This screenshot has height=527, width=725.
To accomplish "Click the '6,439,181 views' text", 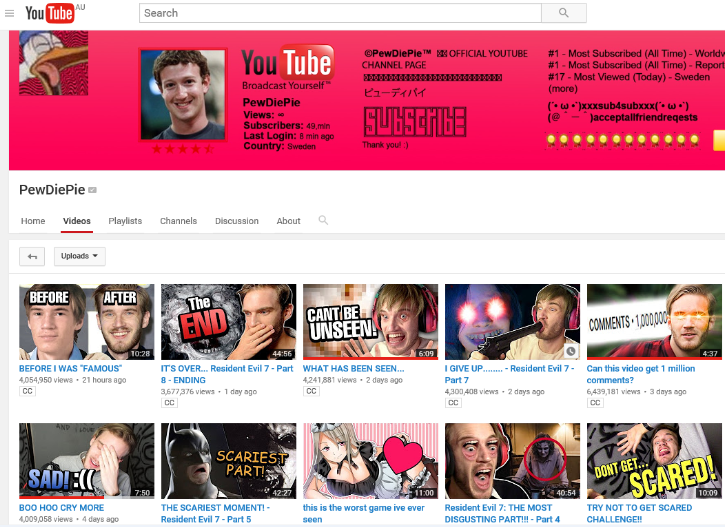I will (614, 392).
